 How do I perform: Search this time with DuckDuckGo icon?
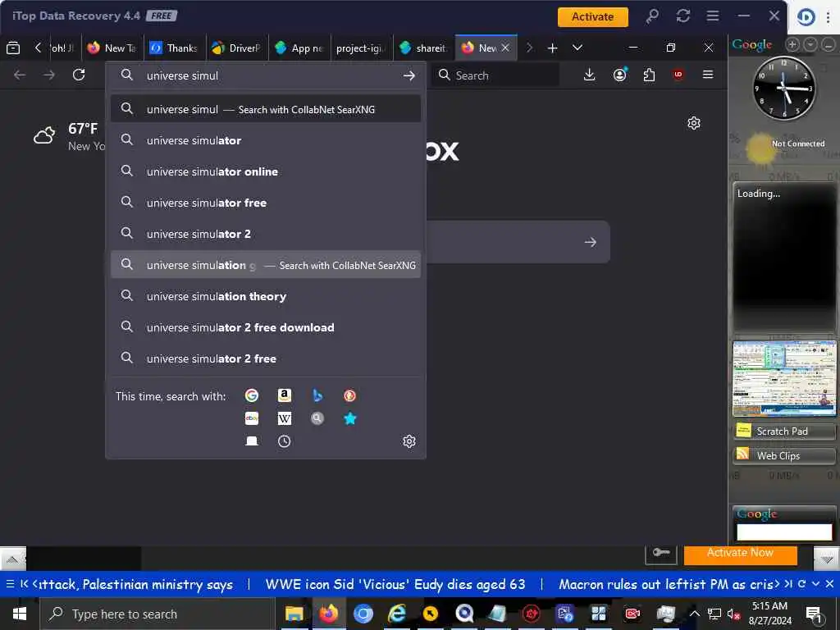(x=349, y=395)
